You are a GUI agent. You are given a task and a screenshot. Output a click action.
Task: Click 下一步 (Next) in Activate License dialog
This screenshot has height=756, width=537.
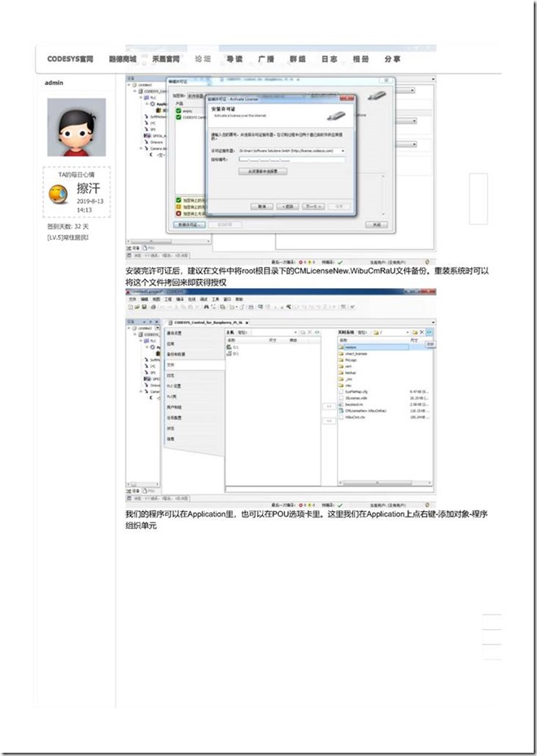click(x=313, y=207)
